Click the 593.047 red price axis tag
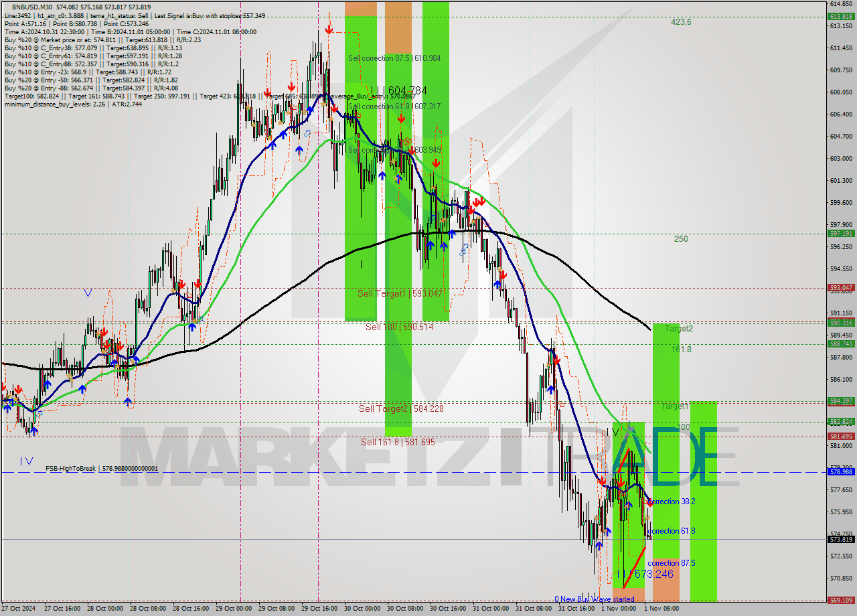The width and height of the screenshot is (857, 616). pos(841,288)
